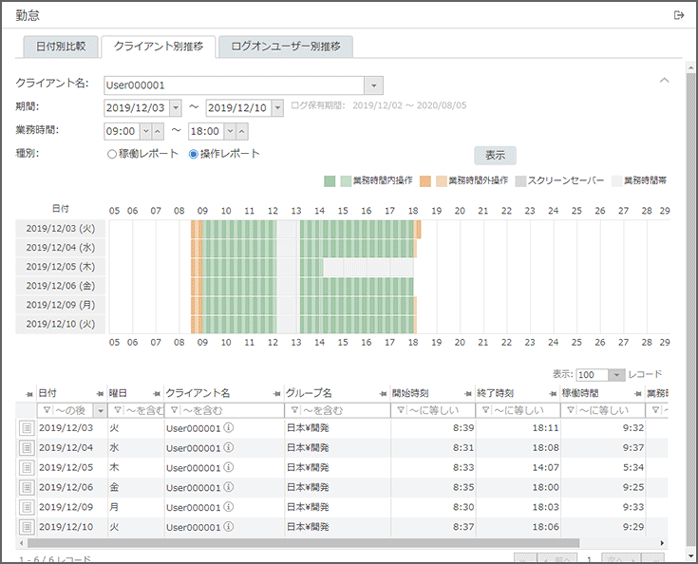Open the クライアント名 dropdown list

coord(373,86)
